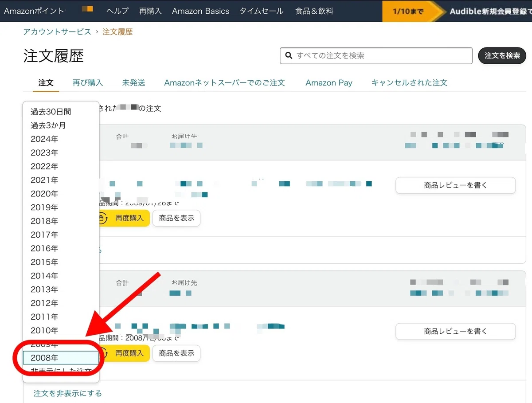The image size is (532, 403).
Task: Switch to the 再び購入 tab
Action: coord(88,82)
